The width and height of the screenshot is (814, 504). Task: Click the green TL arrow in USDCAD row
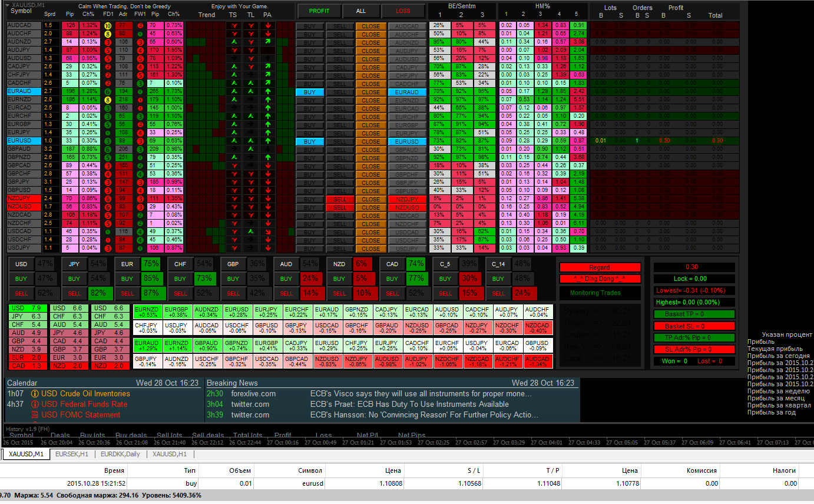click(251, 232)
